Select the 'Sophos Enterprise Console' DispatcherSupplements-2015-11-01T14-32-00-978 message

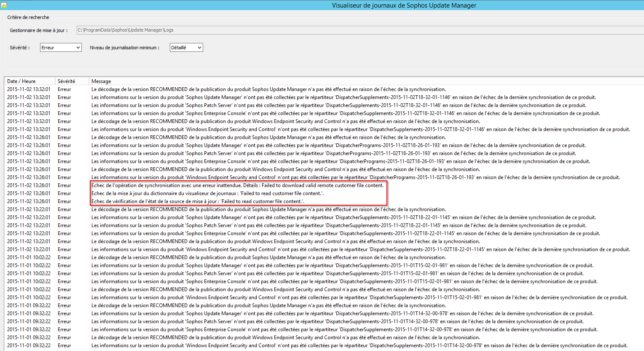click(344, 330)
